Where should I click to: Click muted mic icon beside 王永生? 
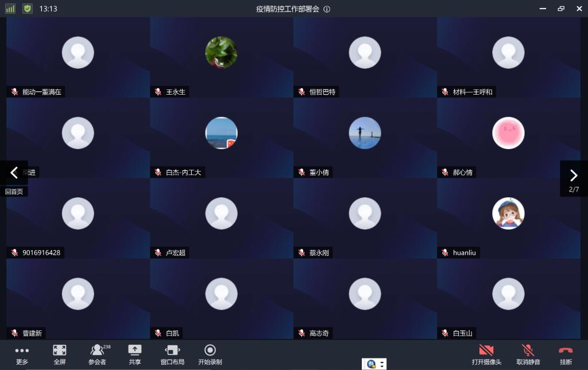[x=158, y=92]
